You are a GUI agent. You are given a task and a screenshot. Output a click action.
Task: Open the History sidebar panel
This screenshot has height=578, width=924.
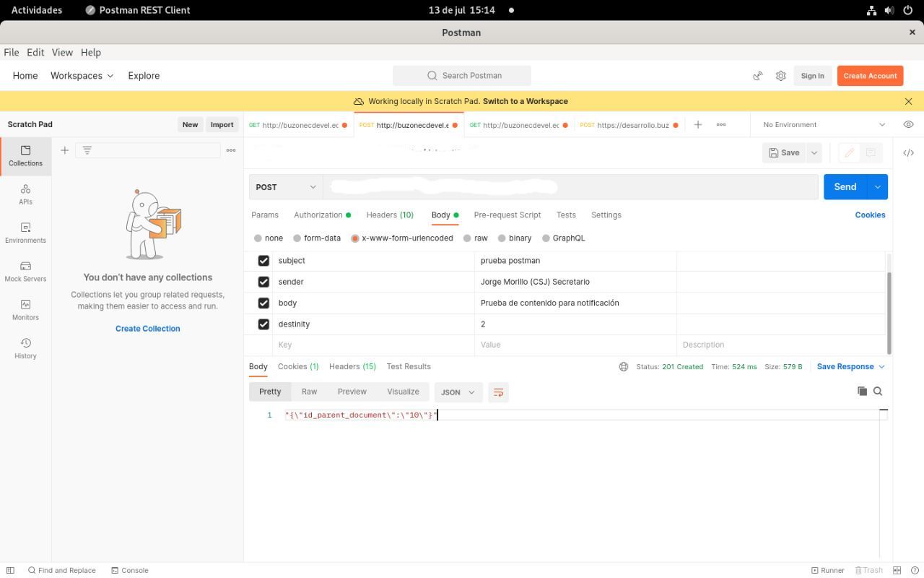pos(25,348)
